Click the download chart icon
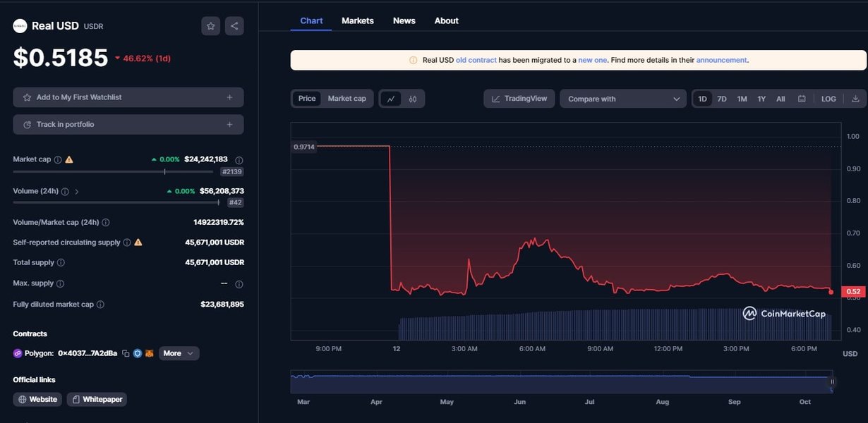 tap(855, 99)
